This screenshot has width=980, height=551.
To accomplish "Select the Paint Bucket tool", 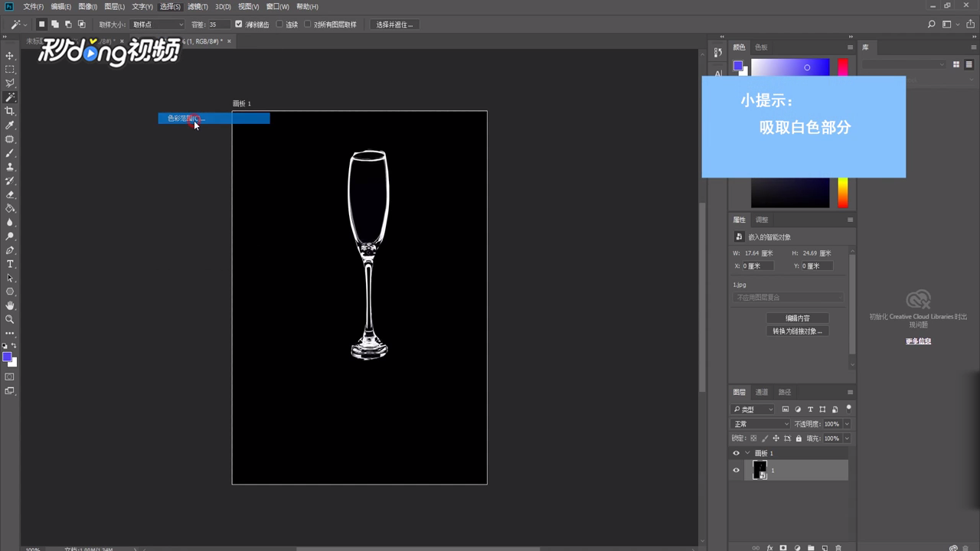I will [x=10, y=208].
